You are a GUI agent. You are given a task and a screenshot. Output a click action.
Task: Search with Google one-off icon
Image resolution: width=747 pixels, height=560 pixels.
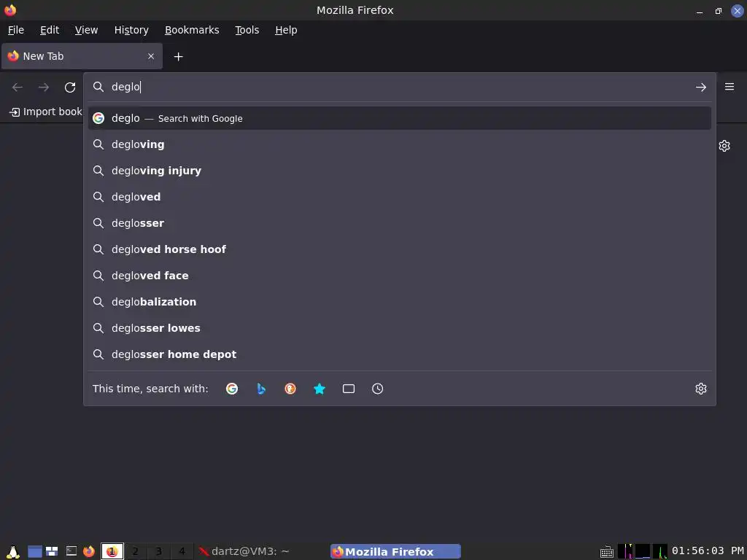232,389
